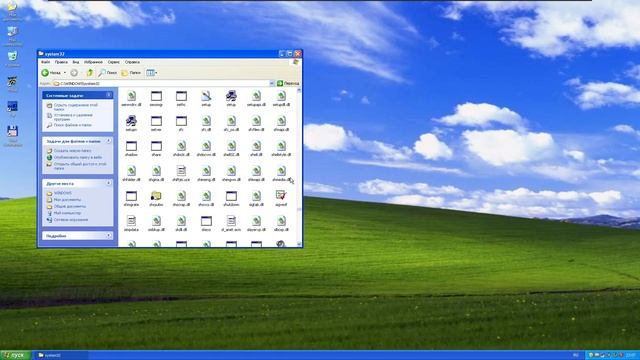The image size is (640, 360).
Task: Click Опубликовать папку в вебе link
Action: point(78,157)
